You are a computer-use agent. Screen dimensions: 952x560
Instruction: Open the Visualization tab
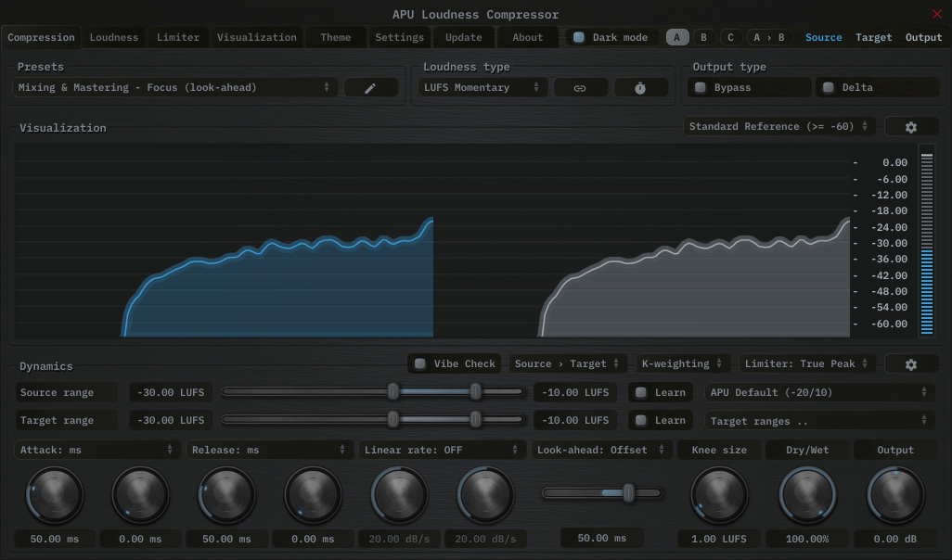tap(256, 38)
